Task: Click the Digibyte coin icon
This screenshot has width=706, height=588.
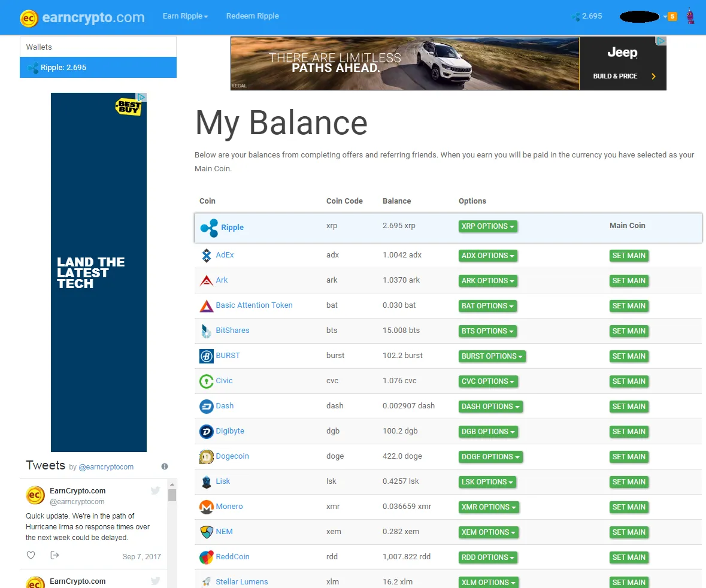Action: pyautogui.click(x=206, y=432)
